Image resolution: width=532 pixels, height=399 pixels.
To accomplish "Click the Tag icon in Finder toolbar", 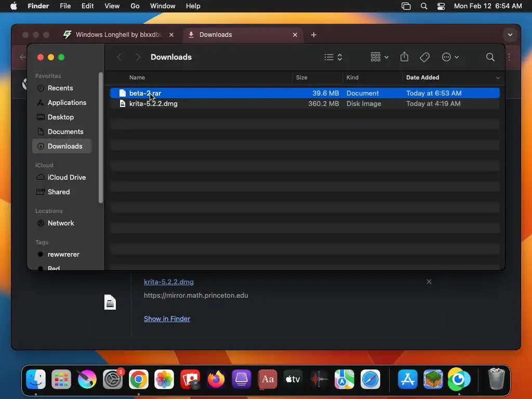I will pyautogui.click(x=424, y=57).
